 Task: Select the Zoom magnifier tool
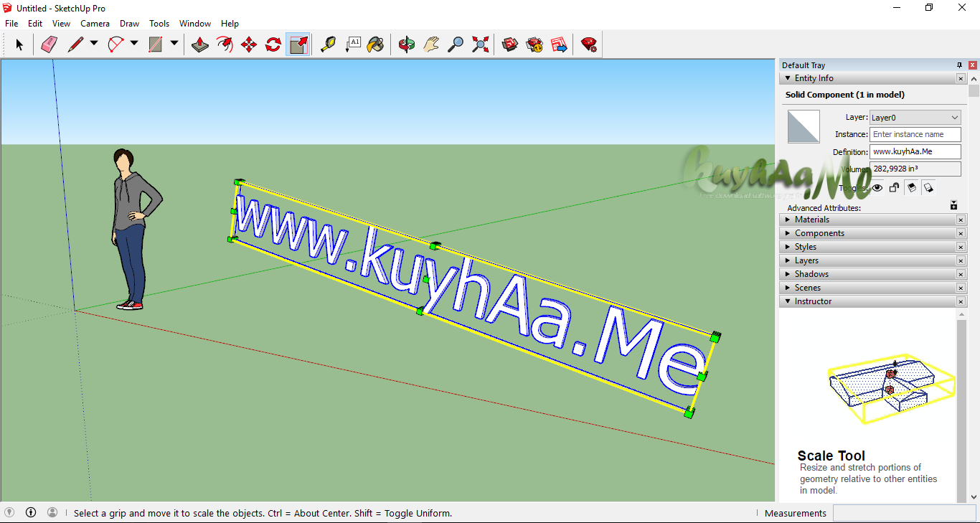(456, 44)
